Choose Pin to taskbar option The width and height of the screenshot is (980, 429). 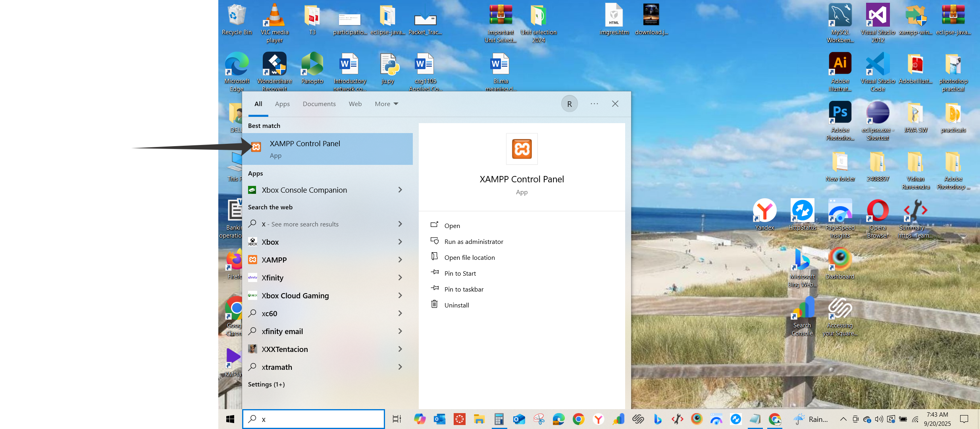click(464, 289)
